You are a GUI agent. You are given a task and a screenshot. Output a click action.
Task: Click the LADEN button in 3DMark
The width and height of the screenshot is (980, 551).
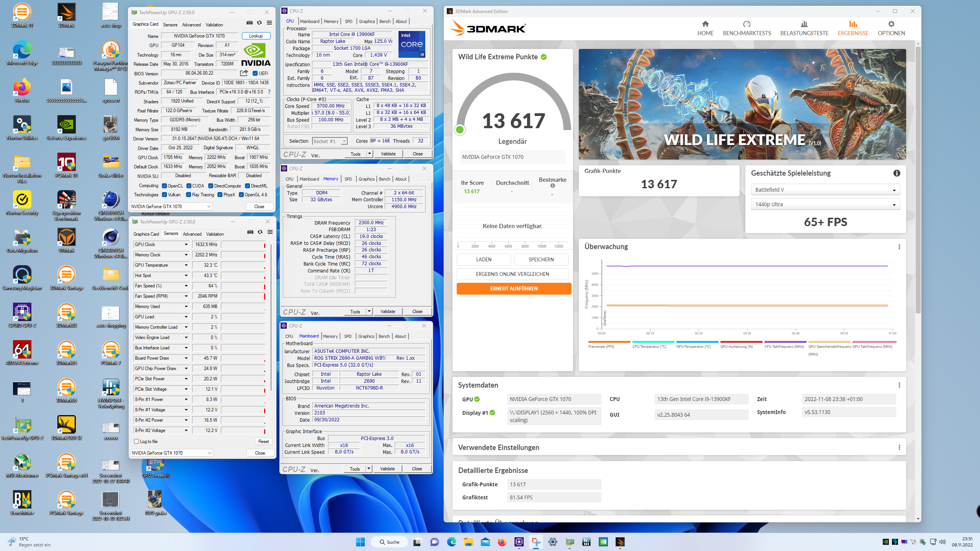tap(483, 259)
